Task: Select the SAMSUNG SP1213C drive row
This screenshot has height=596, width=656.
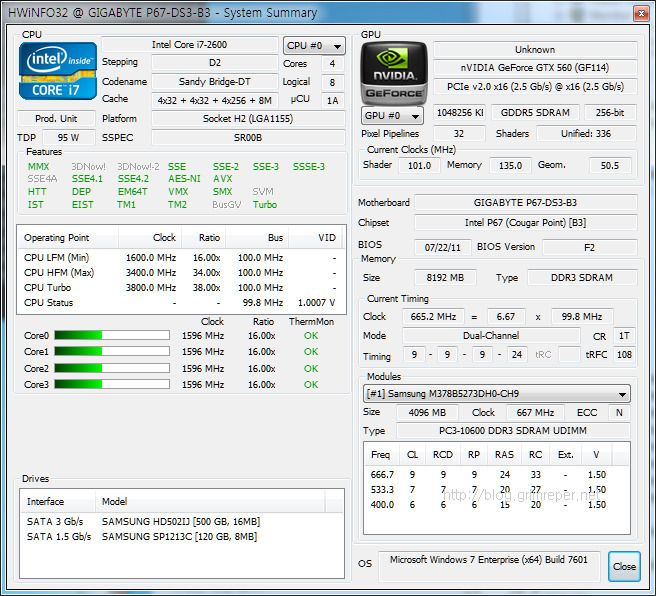Action: (182, 537)
